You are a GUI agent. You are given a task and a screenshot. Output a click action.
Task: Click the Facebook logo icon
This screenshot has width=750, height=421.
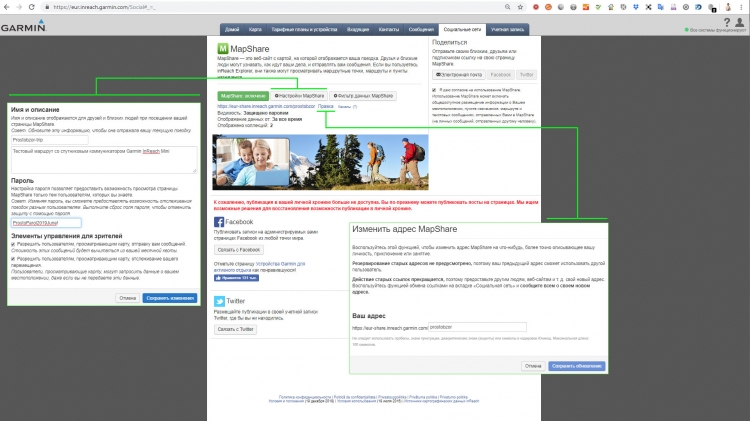click(x=219, y=222)
